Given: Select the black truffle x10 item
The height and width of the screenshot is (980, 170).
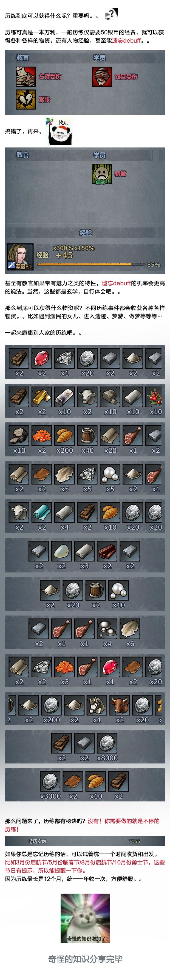Looking at the screenshot, I should 19,436.
